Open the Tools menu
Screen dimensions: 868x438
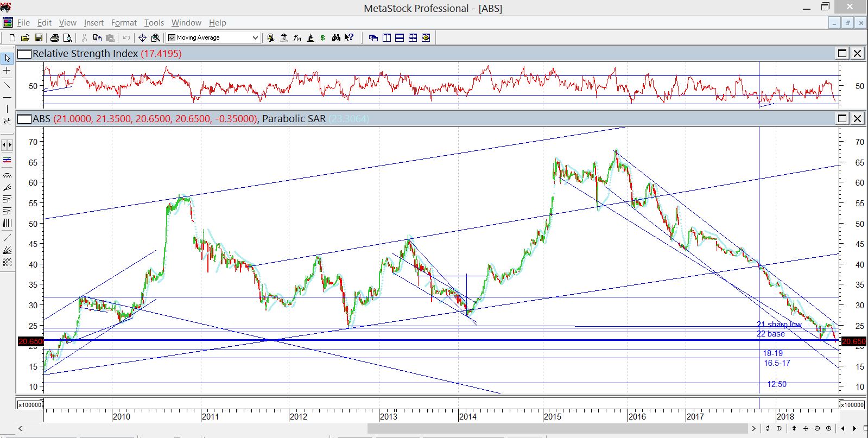(x=154, y=23)
